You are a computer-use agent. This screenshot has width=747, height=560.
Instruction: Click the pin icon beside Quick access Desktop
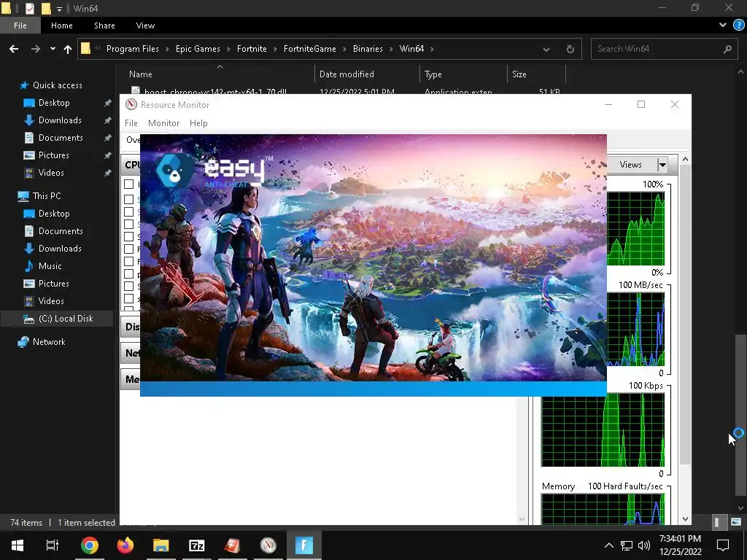pyautogui.click(x=108, y=103)
